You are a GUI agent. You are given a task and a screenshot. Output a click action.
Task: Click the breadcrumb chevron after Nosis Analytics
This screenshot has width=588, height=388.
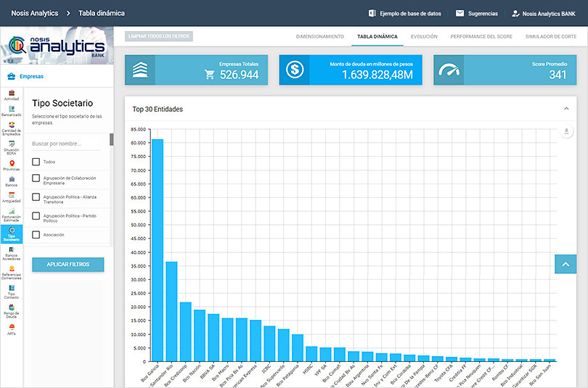[68, 13]
